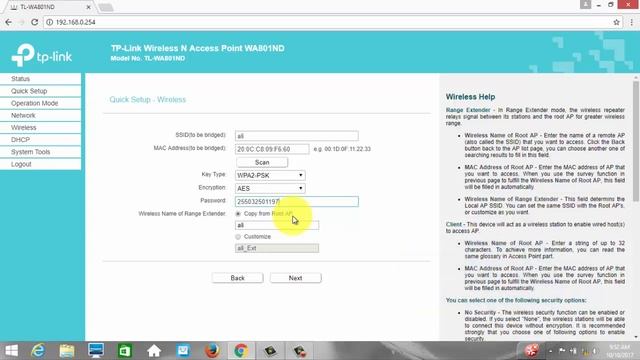The width and height of the screenshot is (640, 360).
Task: Launch Internet Explorer from taskbar
Action: 38,351
